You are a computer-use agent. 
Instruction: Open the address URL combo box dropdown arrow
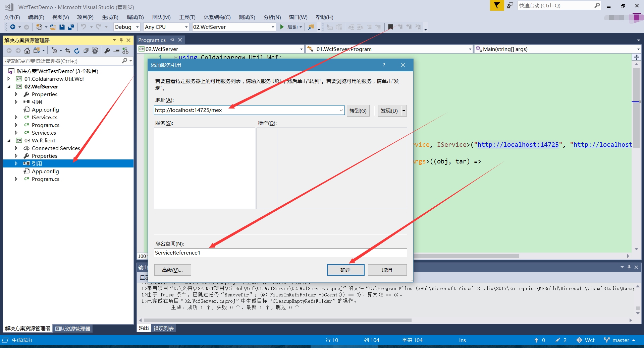click(341, 110)
